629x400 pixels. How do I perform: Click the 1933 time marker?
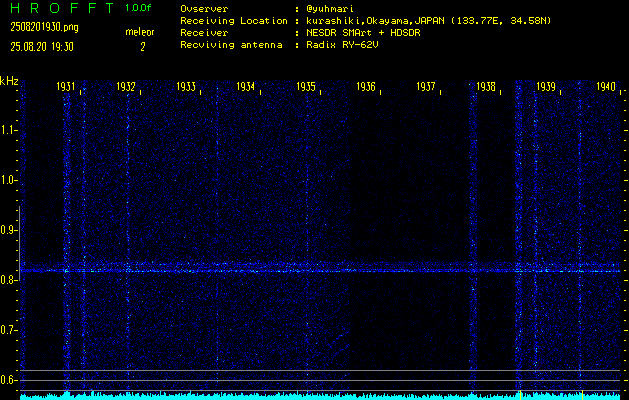coord(186,87)
